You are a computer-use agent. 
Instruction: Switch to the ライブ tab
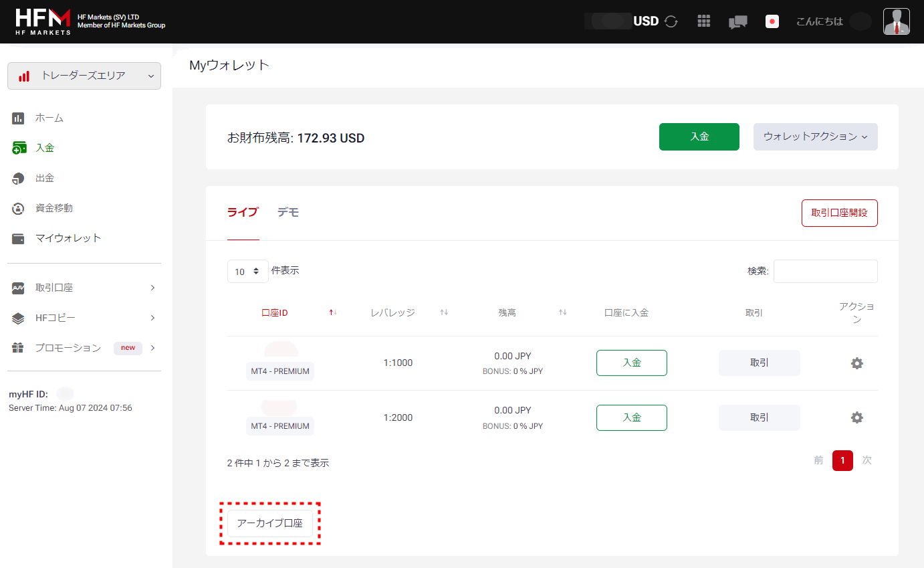(x=243, y=213)
